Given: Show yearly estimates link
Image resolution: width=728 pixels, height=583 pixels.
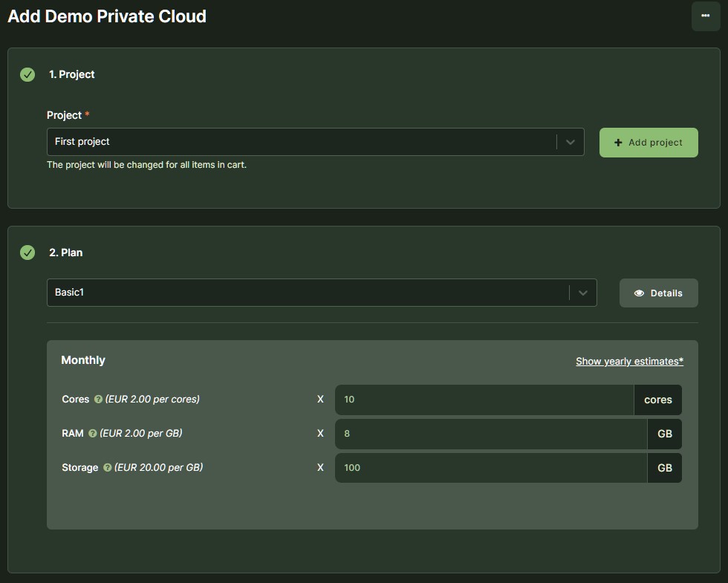Looking at the screenshot, I should (x=629, y=361).
